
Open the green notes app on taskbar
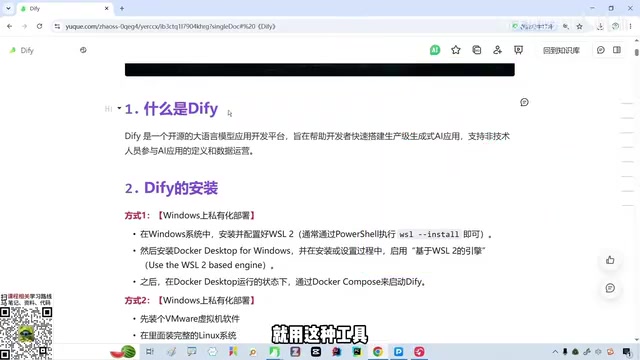point(274,351)
